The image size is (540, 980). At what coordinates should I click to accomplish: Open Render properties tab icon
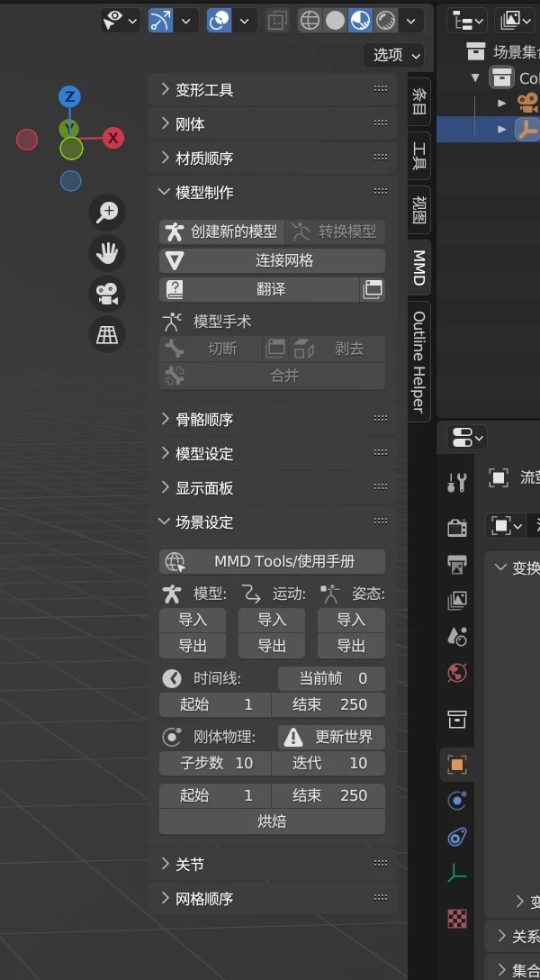[457, 527]
